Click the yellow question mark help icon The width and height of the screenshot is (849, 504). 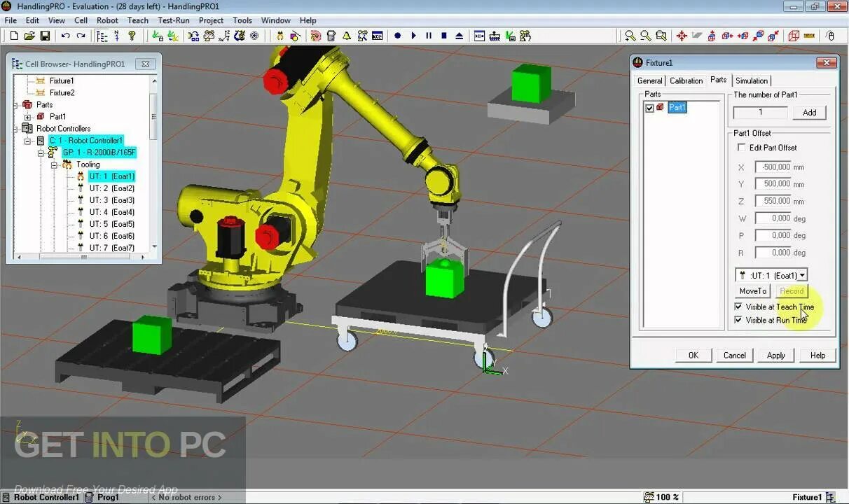tap(132, 36)
